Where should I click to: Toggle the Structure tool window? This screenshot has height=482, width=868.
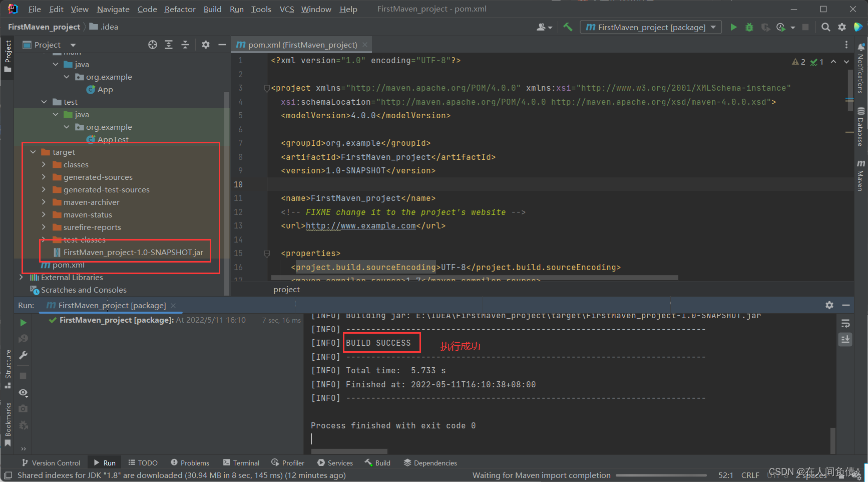[8, 369]
